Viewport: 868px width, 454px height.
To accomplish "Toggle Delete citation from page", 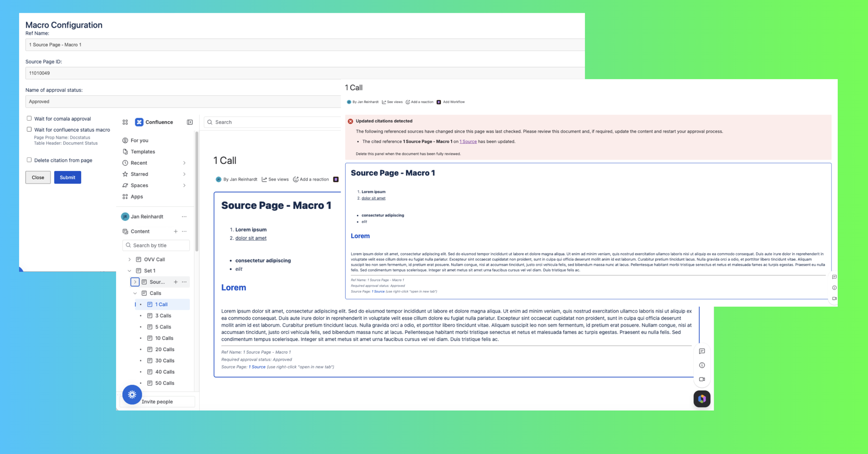I will (x=29, y=160).
